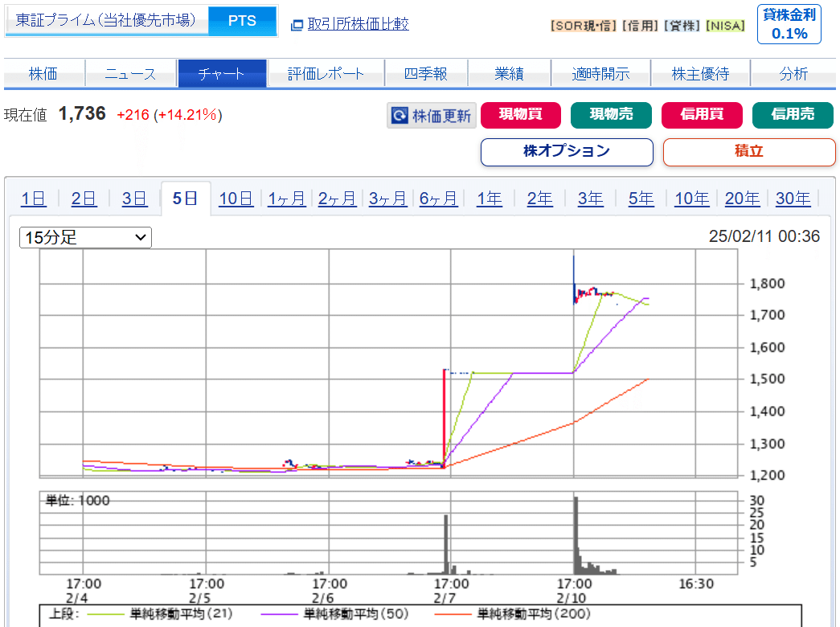Select the 2年 chart period
Image resolution: width=840 pixels, height=627 pixels.
pos(539,199)
